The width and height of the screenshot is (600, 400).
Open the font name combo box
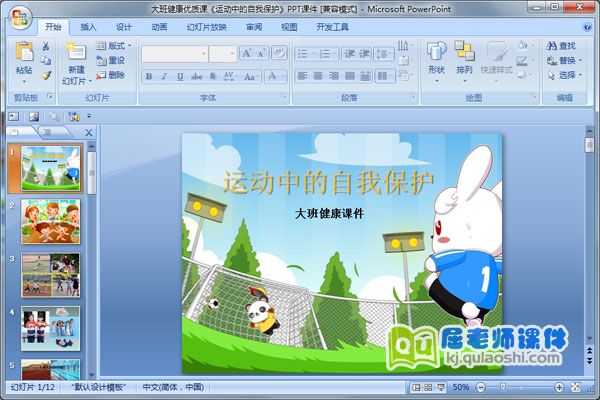[175, 53]
